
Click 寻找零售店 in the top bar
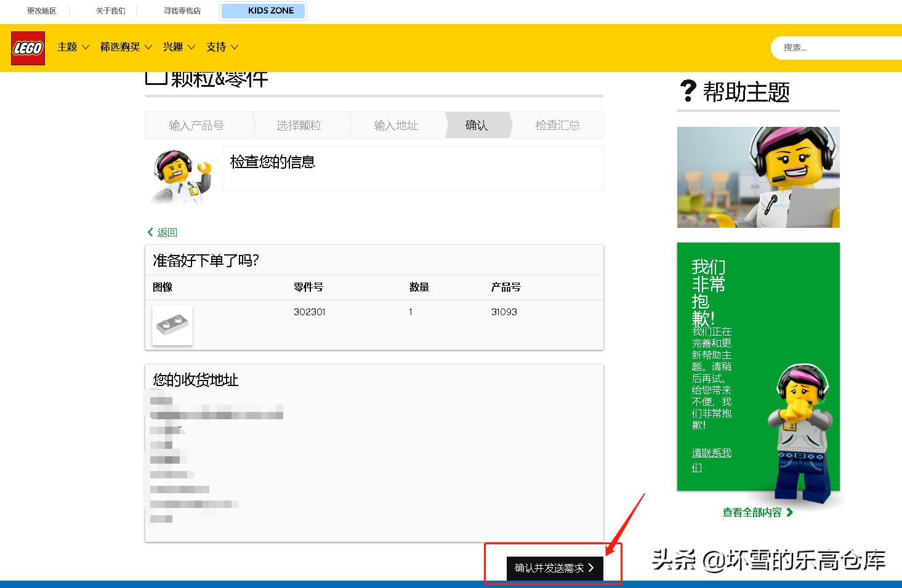point(181,10)
